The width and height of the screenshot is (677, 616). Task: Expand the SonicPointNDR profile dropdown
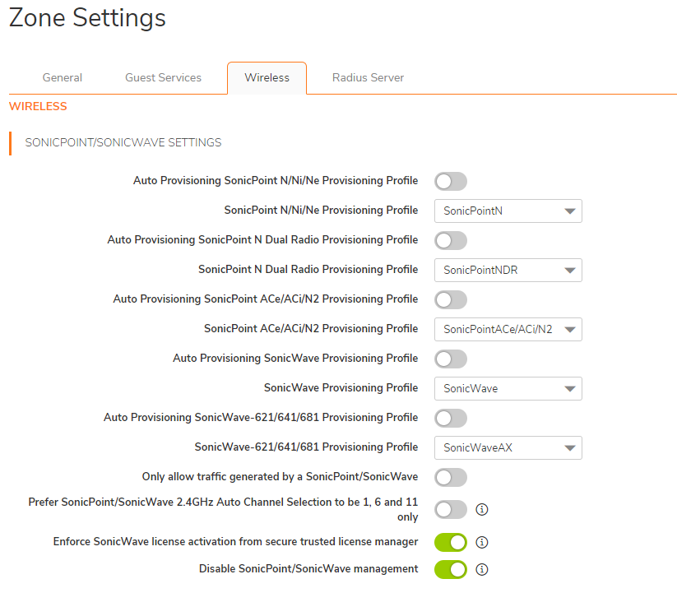(508, 270)
